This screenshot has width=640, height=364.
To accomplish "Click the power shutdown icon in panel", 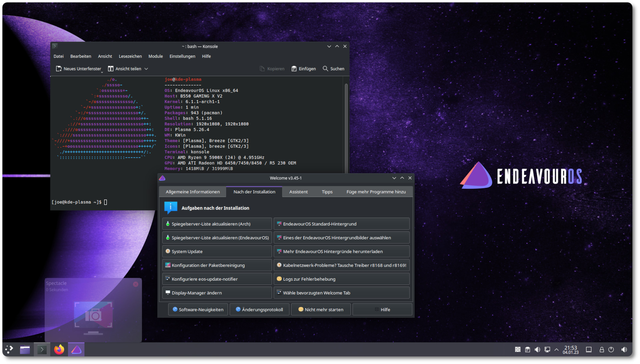I will tap(611, 349).
